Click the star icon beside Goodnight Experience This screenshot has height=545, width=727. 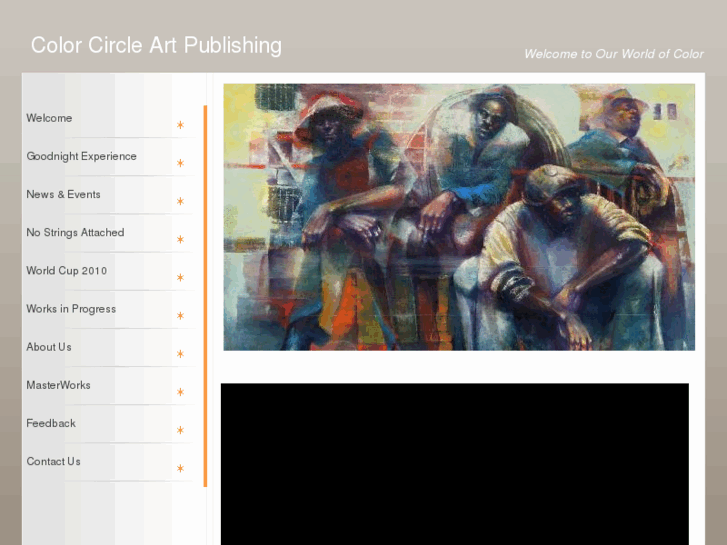point(180,163)
